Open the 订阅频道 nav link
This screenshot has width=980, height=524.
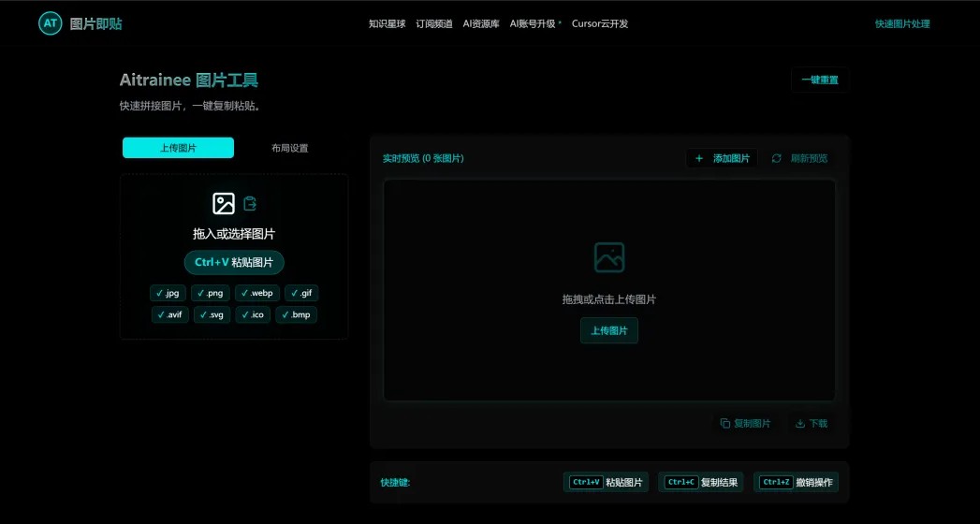tap(434, 23)
